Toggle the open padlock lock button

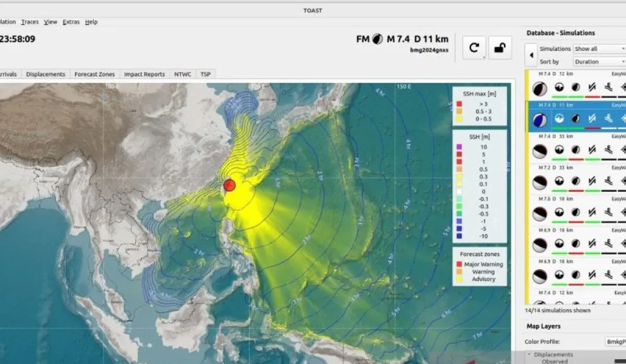500,48
